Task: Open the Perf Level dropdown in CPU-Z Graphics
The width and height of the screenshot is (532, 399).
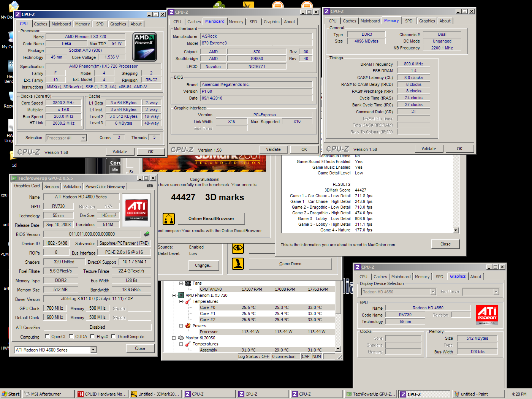Action: [496, 292]
